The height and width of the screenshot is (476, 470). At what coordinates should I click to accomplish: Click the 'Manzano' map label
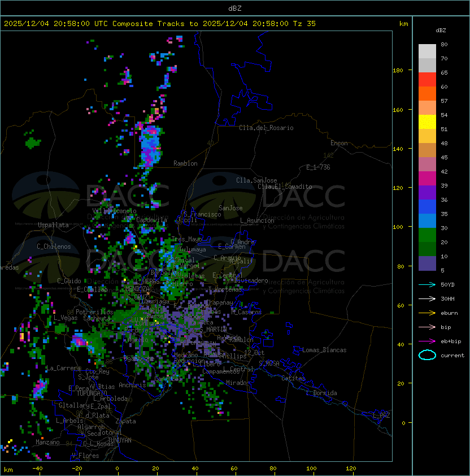[x=47, y=442]
